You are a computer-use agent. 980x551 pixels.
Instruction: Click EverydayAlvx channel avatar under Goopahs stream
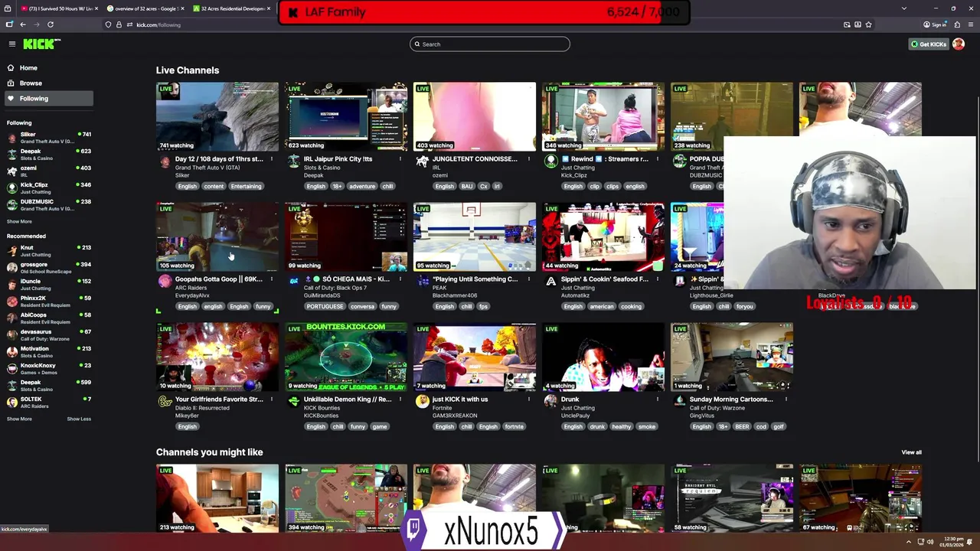pyautogui.click(x=165, y=282)
